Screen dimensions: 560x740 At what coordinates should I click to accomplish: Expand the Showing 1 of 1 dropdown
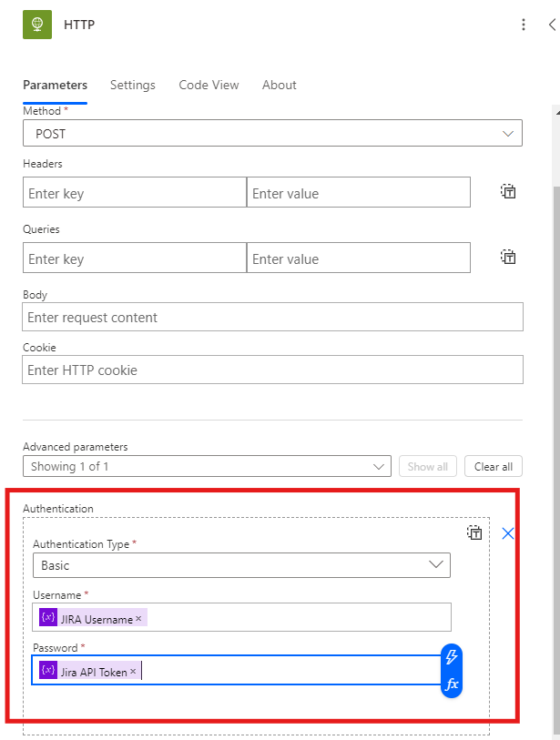207,466
